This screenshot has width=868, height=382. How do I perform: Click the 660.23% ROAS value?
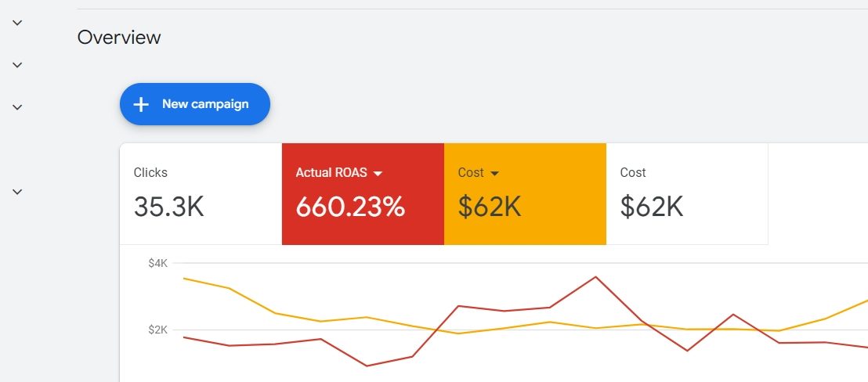tap(350, 207)
